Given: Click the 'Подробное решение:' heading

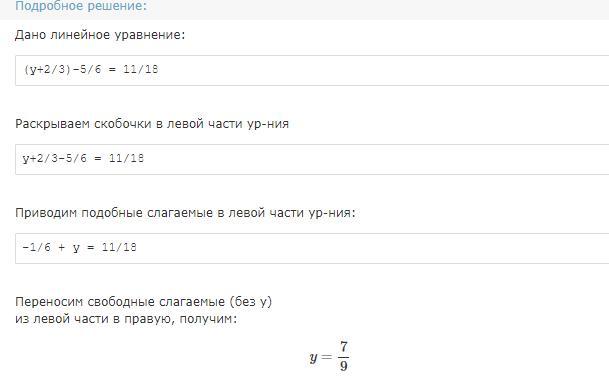Looking at the screenshot, I should point(81,6).
